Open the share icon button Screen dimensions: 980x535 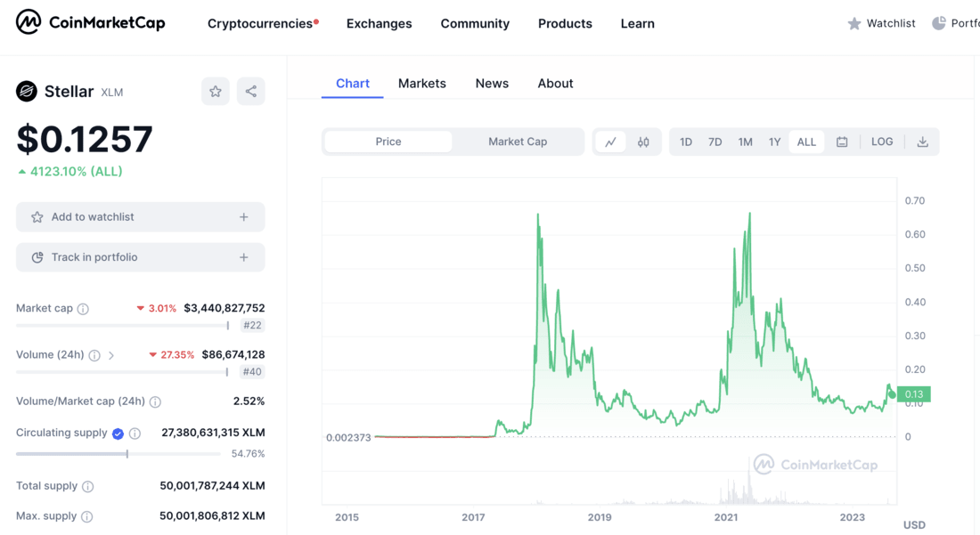click(250, 92)
